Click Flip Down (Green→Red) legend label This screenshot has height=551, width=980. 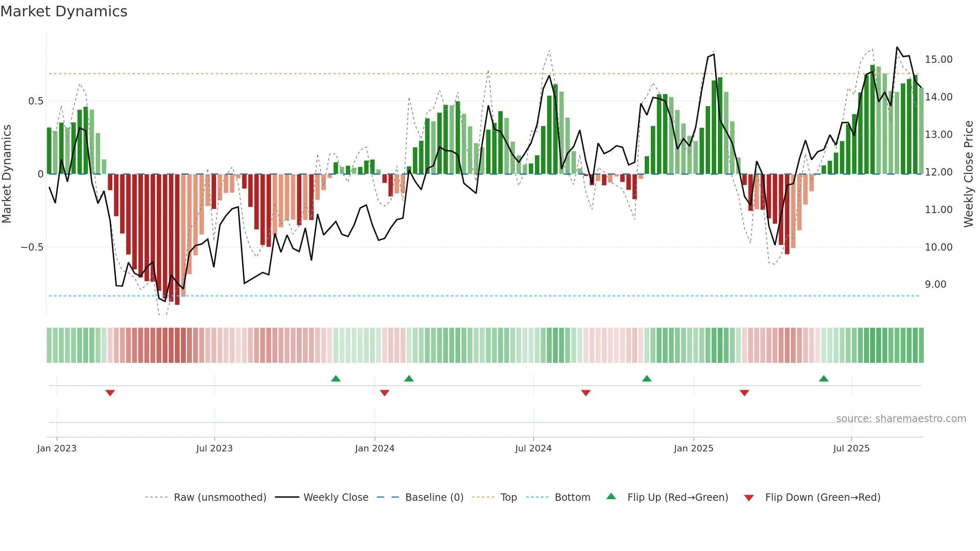click(823, 497)
